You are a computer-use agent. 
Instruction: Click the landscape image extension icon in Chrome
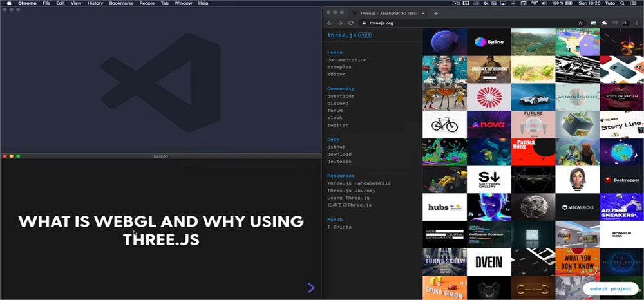click(x=593, y=23)
